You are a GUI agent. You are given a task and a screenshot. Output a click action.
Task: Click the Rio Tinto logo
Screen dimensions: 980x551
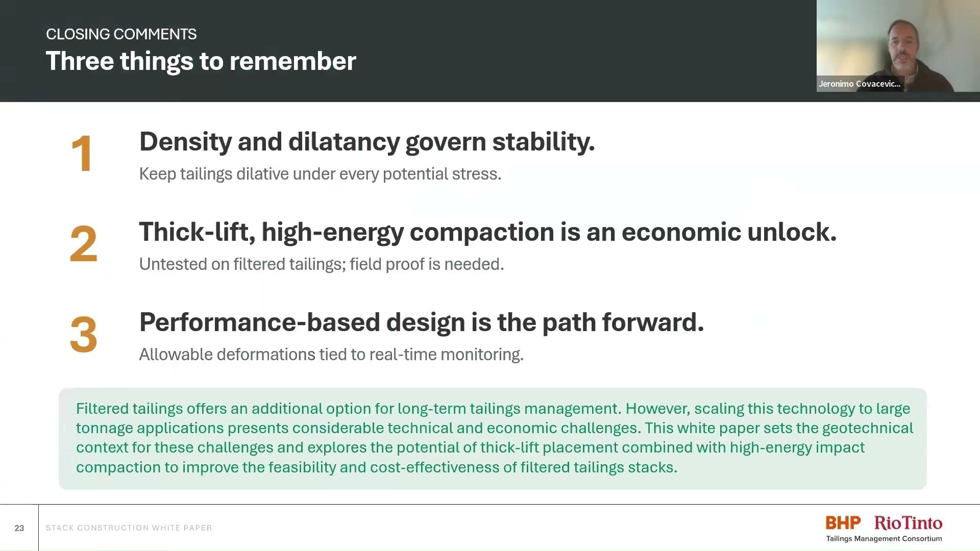point(908,522)
